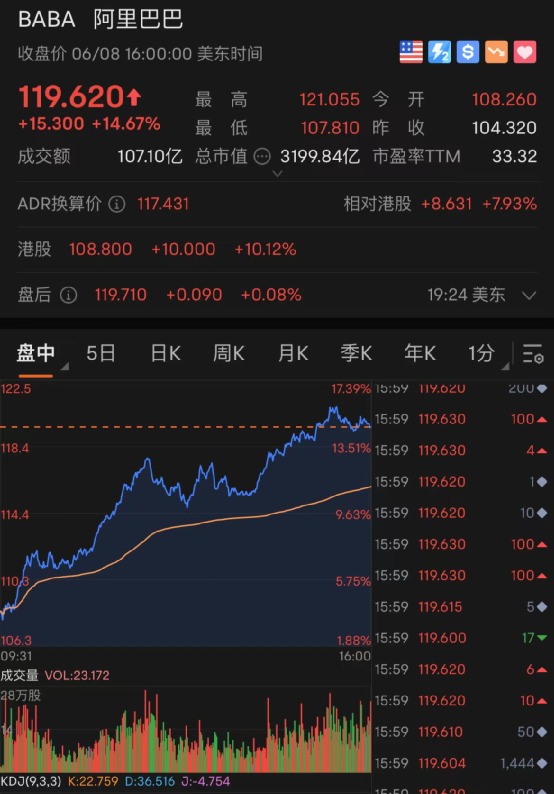Open chart settings icon right of 1分
This screenshot has width=554, height=794.
tap(533, 353)
